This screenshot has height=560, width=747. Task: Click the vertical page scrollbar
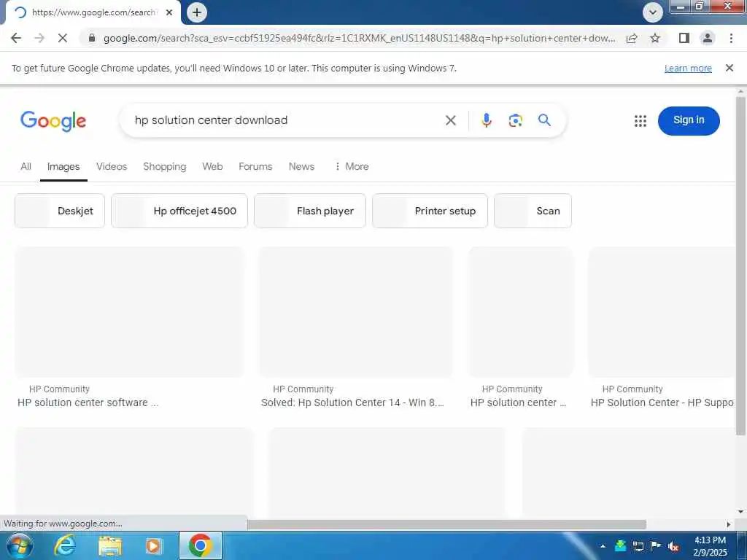pos(740,265)
